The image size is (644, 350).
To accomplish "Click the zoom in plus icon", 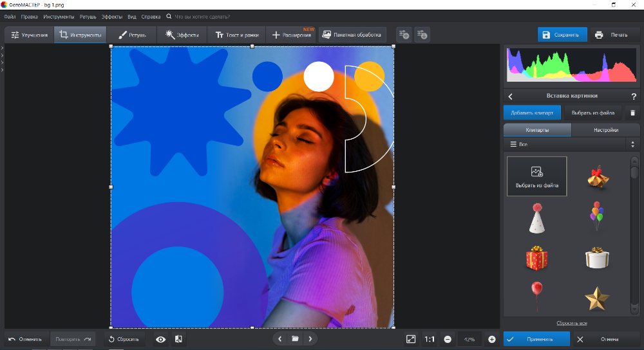I will (x=492, y=339).
